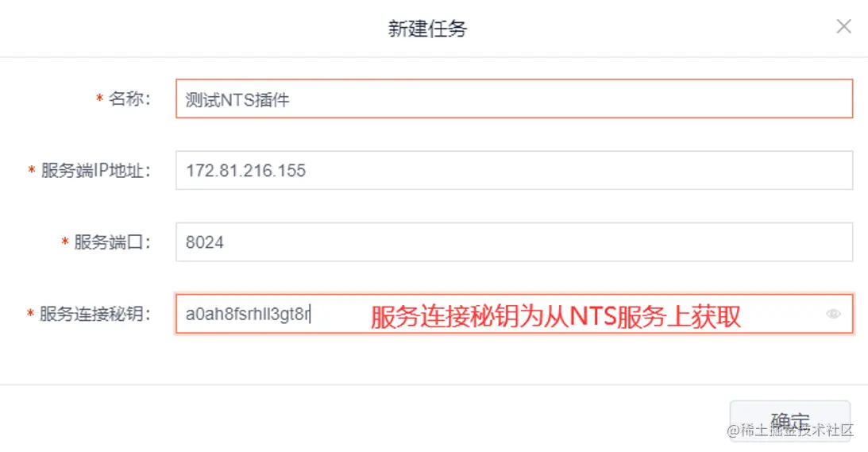Click the 新建任务 dialog title
The image size is (868, 452).
[427, 29]
